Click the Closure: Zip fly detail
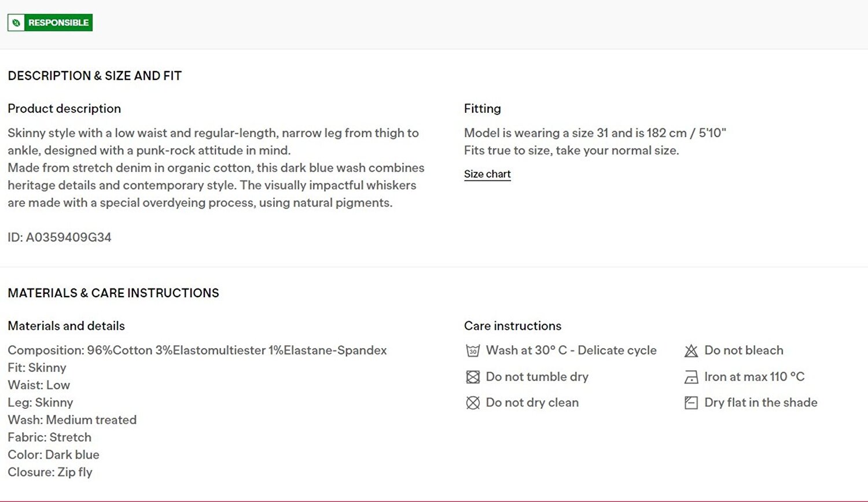868x502 pixels. [x=50, y=472]
